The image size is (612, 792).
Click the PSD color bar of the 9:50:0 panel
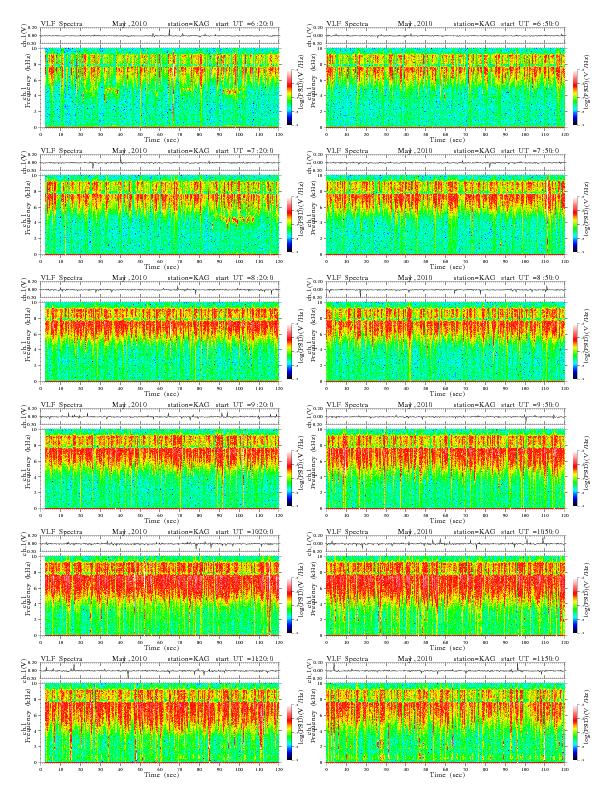575,478
